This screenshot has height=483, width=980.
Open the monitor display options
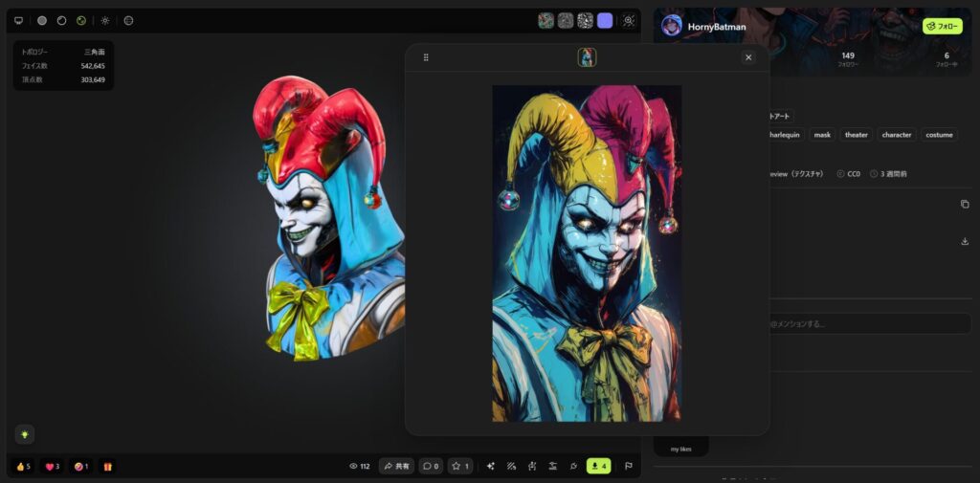pyautogui.click(x=18, y=20)
